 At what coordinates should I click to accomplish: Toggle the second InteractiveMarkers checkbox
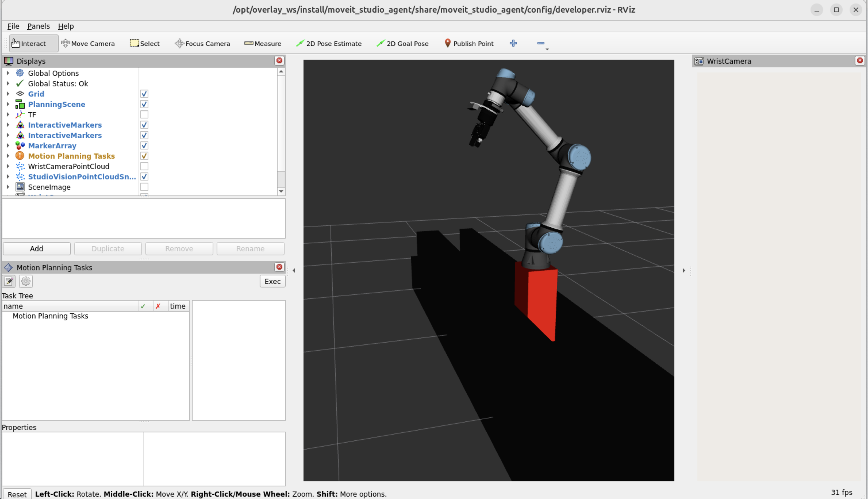coord(144,135)
